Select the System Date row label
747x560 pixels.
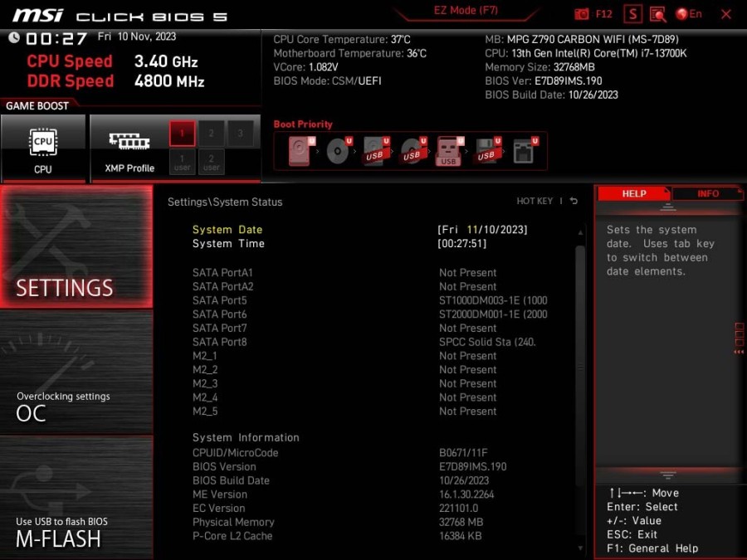(227, 230)
